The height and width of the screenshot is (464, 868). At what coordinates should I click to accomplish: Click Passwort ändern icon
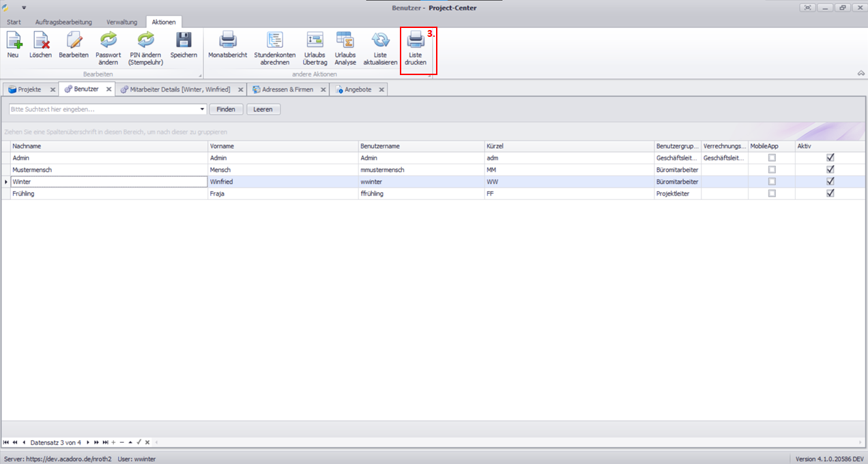coord(108,40)
